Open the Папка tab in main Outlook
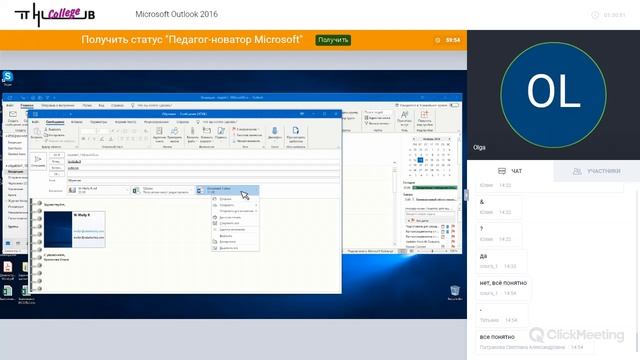The height and width of the screenshot is (360, 640). 87,105
